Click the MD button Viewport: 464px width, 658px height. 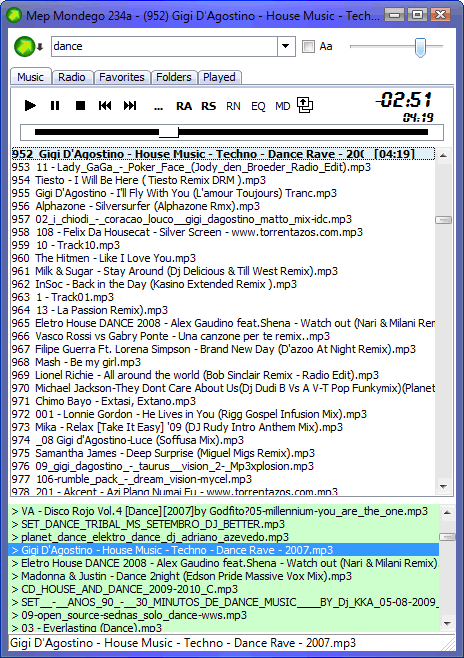[282, 106]
